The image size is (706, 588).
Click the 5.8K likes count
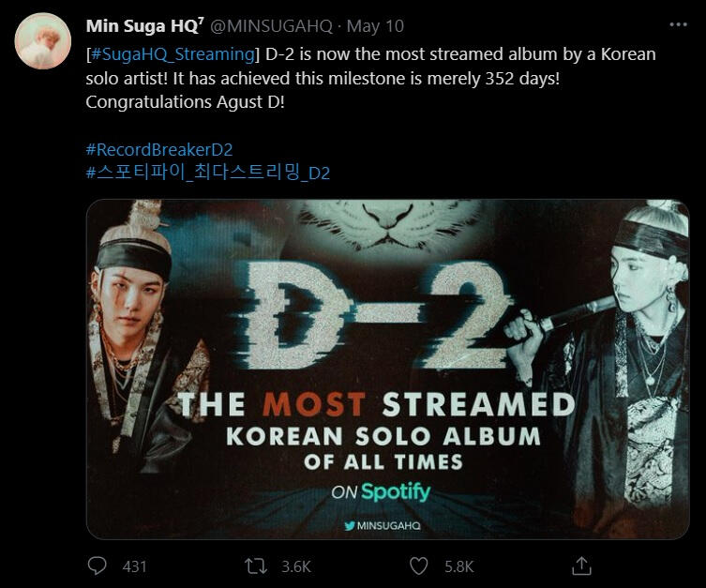(x=458, y=566)
